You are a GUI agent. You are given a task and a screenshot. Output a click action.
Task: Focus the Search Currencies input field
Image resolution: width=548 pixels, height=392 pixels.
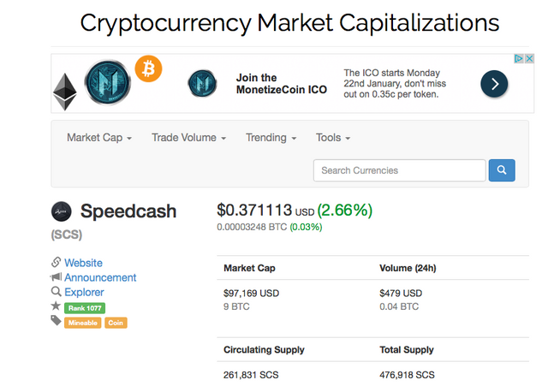pyautogui.click(x=399, y=170)
